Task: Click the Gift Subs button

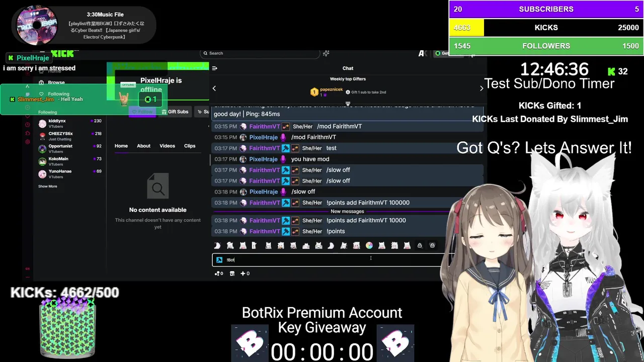Action: click(x=174, y=112)
